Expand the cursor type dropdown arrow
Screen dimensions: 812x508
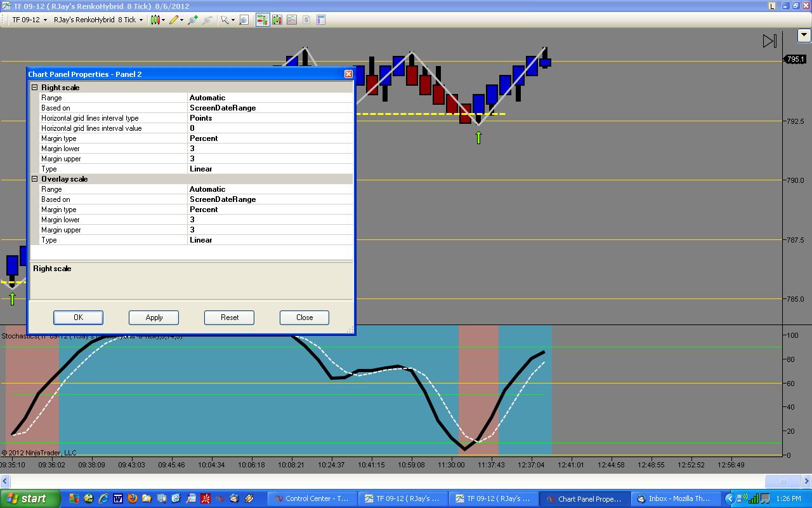(233, 20)
